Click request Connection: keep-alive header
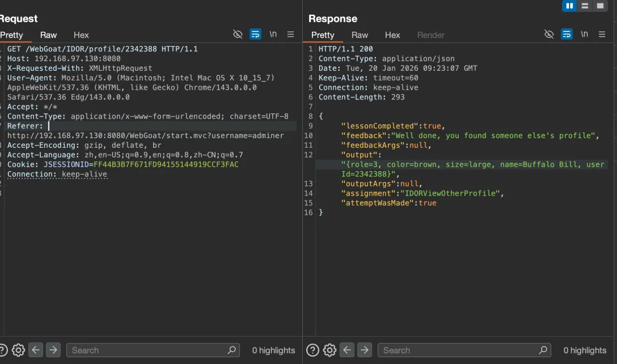 click(x=57, y=174)
